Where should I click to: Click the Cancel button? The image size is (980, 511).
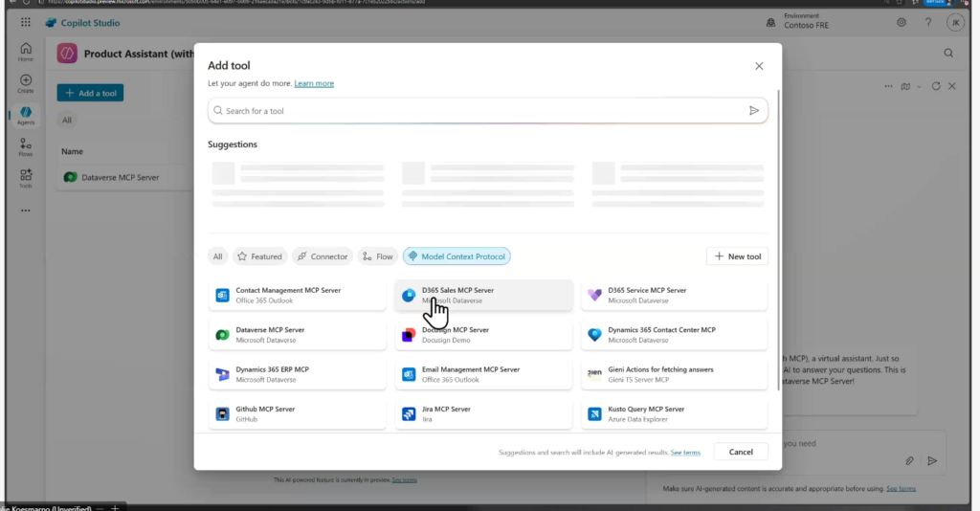click(x=741, y=452)
